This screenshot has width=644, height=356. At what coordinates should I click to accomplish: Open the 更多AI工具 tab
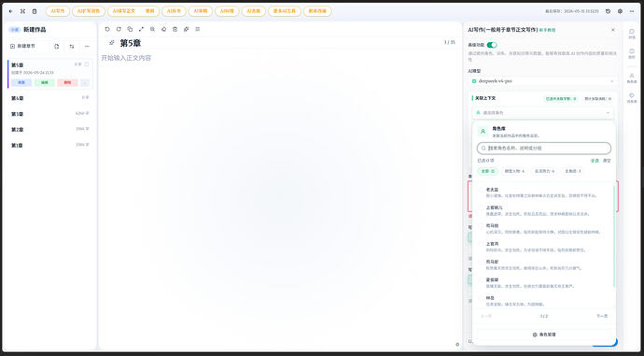(x=285, y=11)
